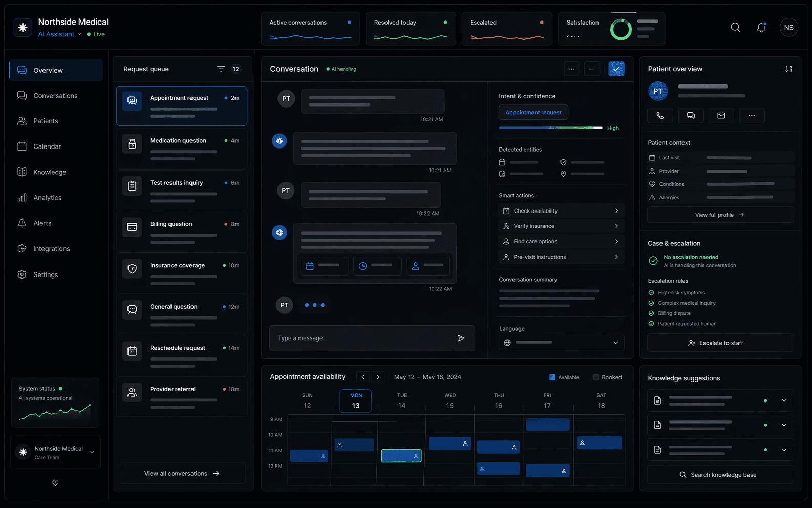Open the notifications bell
This screenshot has width=812, height=508.
[x=761, y=28]
